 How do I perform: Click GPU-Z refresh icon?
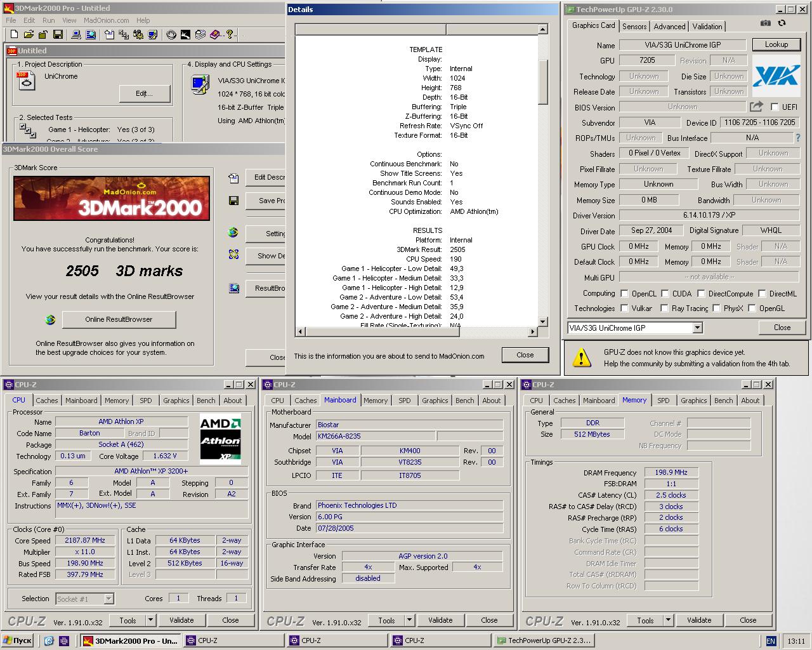(x=782, y=23)
